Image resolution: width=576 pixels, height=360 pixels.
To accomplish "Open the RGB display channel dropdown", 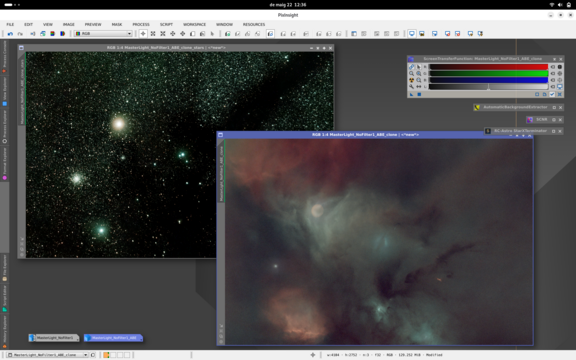I will 103,33.
